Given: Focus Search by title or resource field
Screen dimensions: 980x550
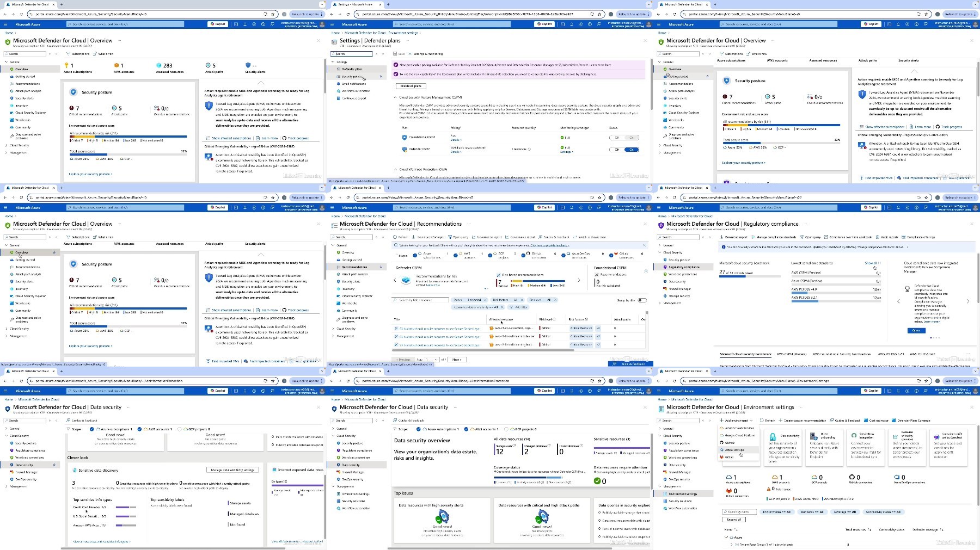Looking at the screenshot, I should [x=421, y=300].
